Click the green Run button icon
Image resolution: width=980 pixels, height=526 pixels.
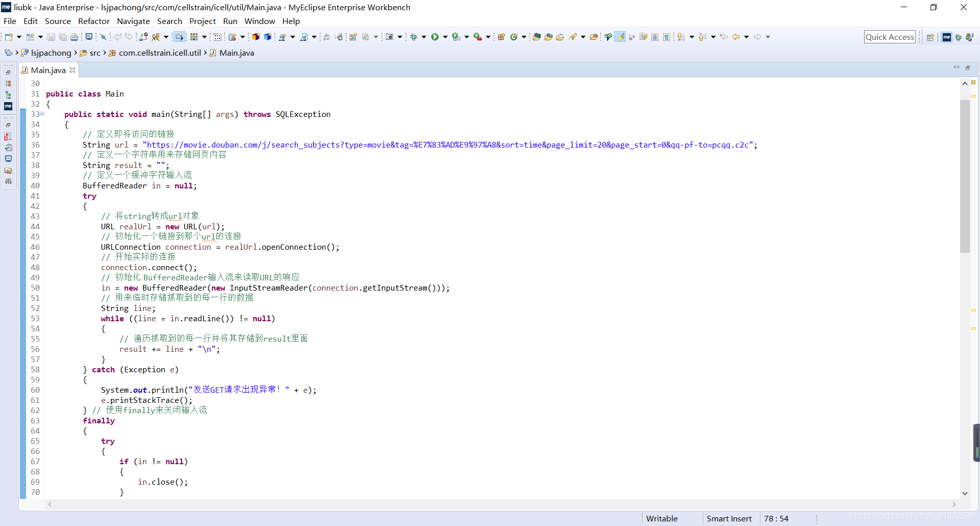tap(435, 37)
